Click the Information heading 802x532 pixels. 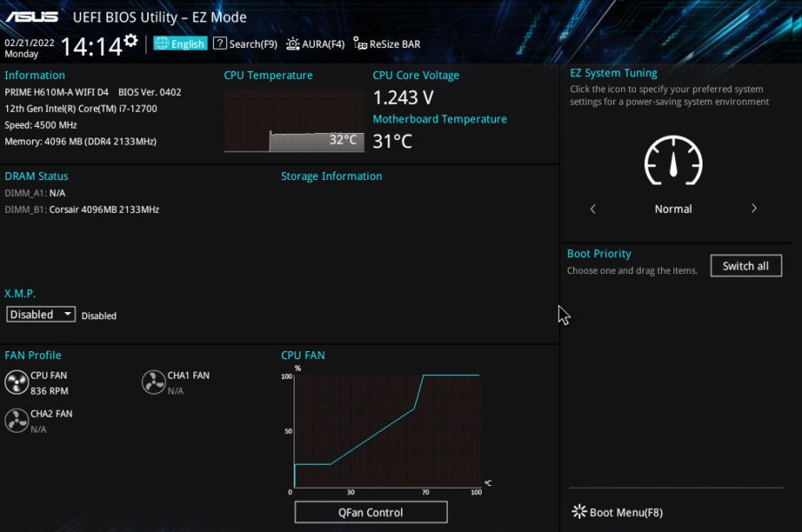click(35, 75)
